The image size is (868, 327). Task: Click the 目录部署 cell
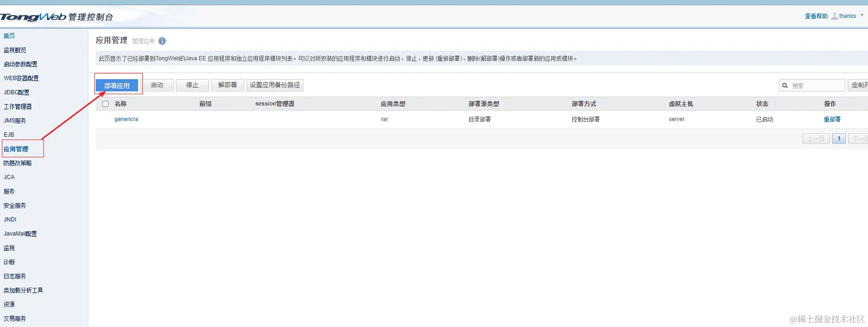coord(479,119)
